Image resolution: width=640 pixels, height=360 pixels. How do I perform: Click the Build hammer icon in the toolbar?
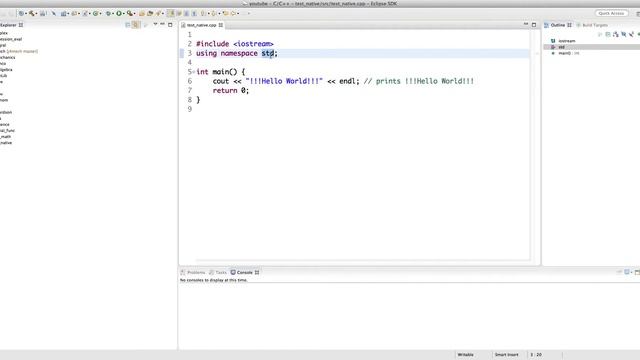(32, 13)
